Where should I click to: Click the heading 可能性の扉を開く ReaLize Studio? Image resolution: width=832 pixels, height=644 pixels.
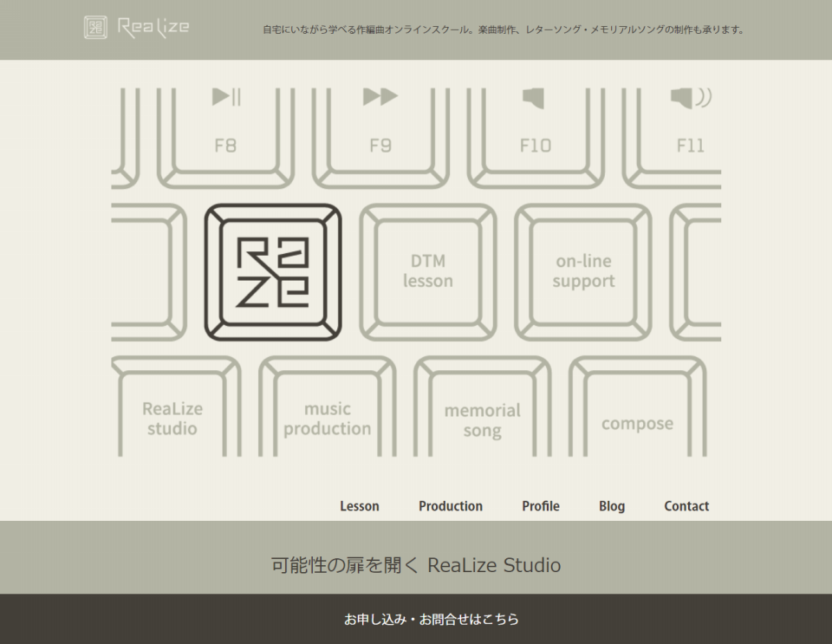coord(416,565)
